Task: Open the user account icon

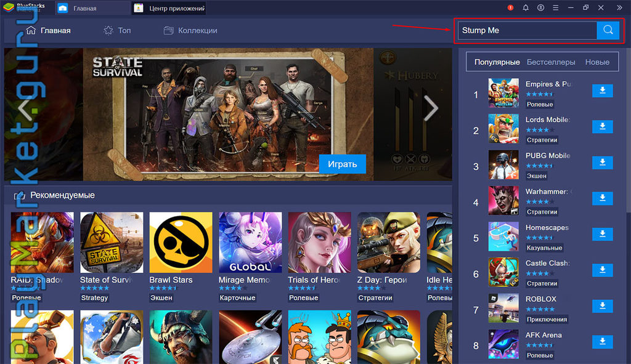Action: point(540,7)
